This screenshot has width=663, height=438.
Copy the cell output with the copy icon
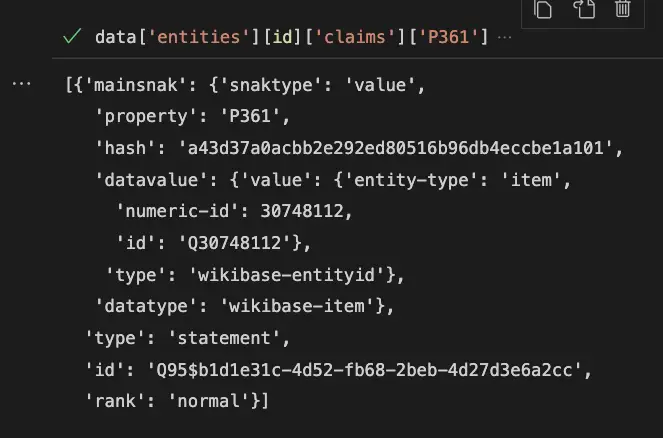pyautogui.click(x=543, y=8)
